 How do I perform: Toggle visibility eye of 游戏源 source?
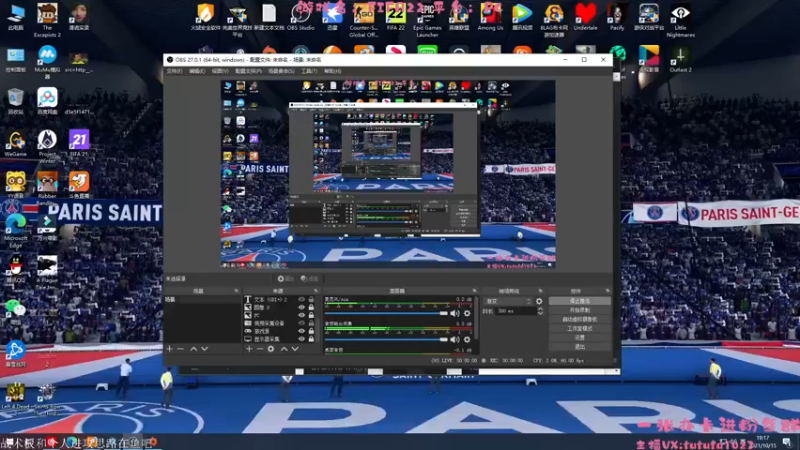point(302,331)
